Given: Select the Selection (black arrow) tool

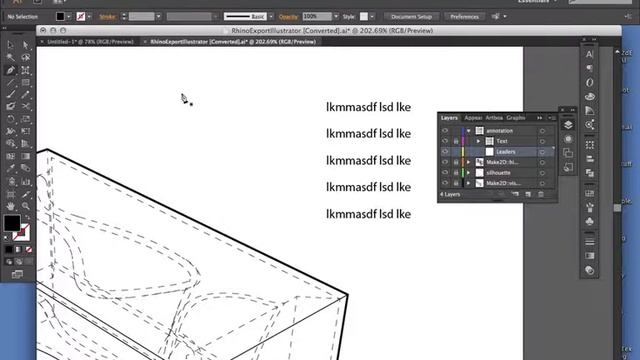Looking at the screenshot, I should (11, 45).
